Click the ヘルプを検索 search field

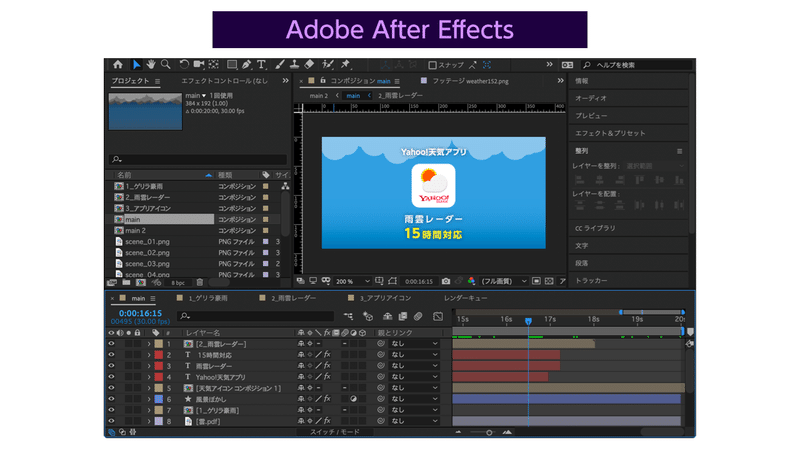coord(639,65)
